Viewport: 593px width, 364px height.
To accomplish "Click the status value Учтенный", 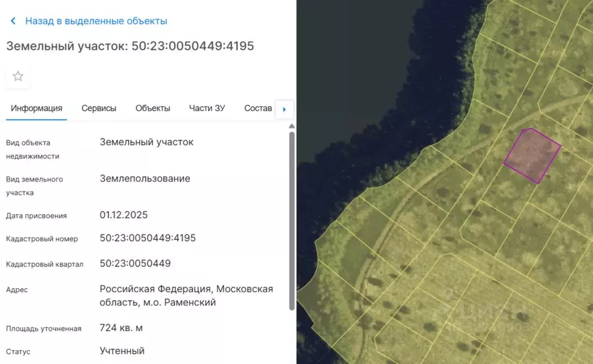I will [x=122, y=351].
